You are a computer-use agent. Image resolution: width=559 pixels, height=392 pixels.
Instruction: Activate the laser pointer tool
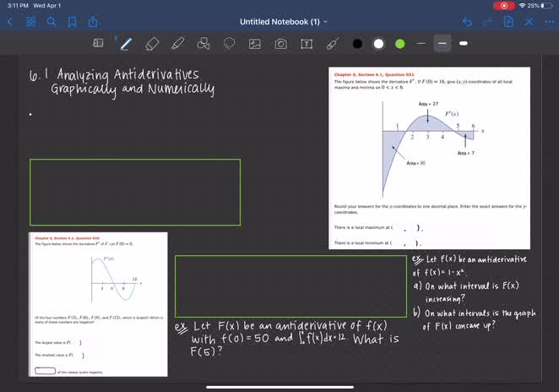point(332,43)
